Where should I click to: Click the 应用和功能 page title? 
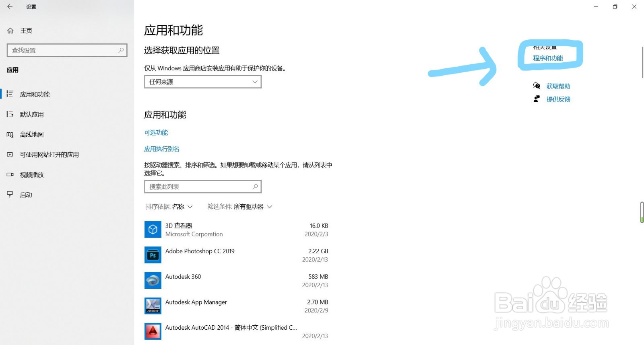tap(173, 30)
